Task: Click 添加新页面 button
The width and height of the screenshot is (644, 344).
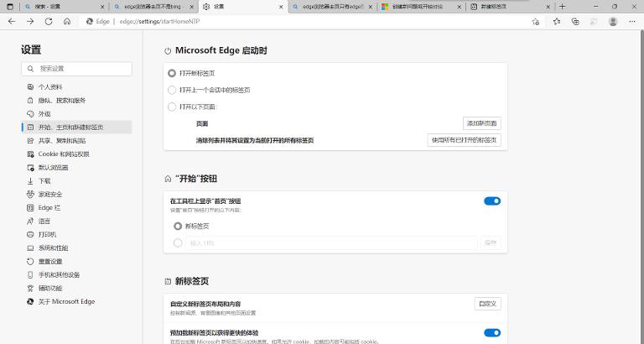Action: click(482, 123)
